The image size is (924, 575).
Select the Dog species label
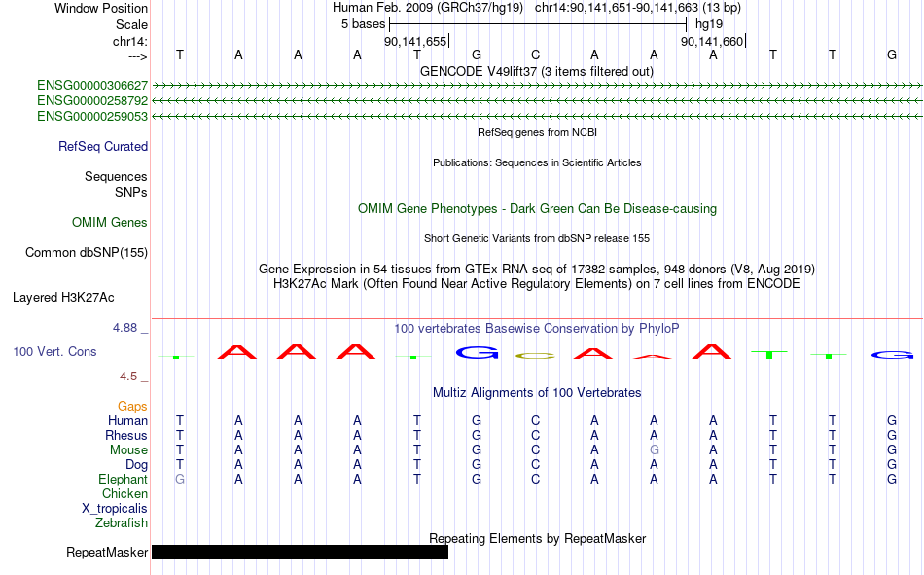click(x=137, y=465)
